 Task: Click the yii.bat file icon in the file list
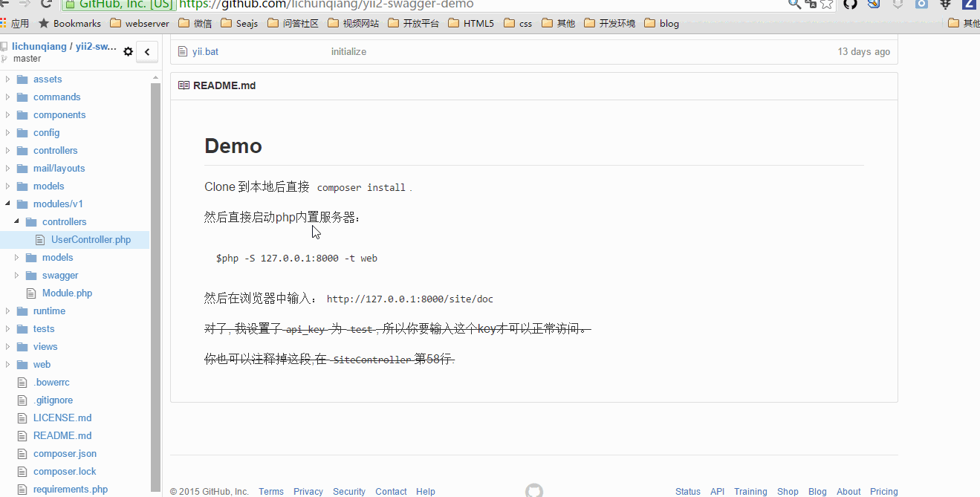183,52
